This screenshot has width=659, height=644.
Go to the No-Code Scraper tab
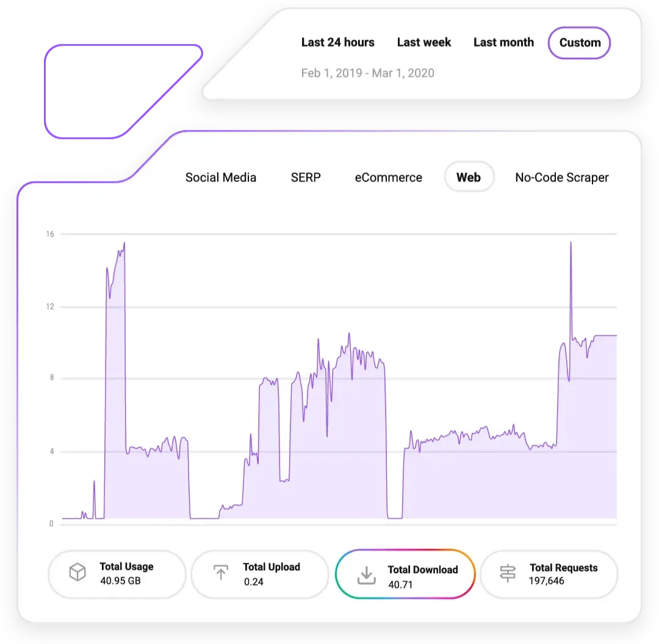coord(562,177)
